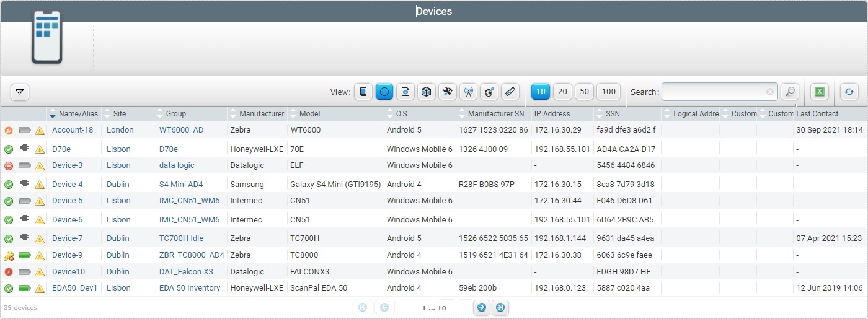Click the key status icon for Device-9
868x319 pixels.
[9, 255]
